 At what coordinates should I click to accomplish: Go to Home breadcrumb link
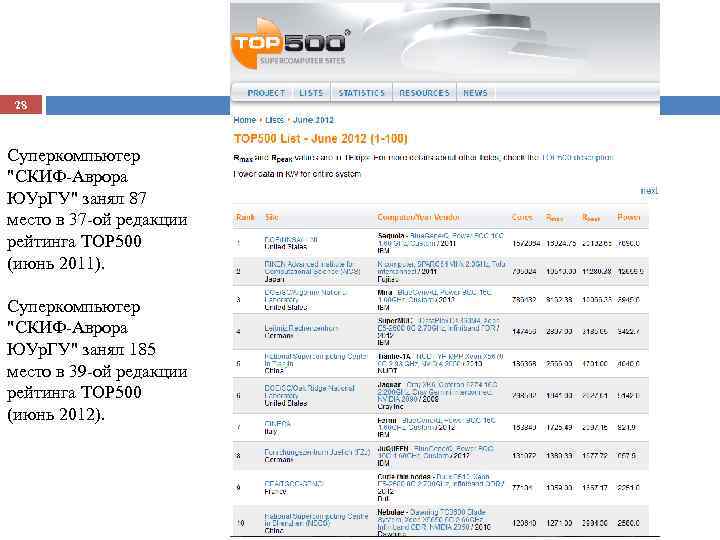click(244, 120)
